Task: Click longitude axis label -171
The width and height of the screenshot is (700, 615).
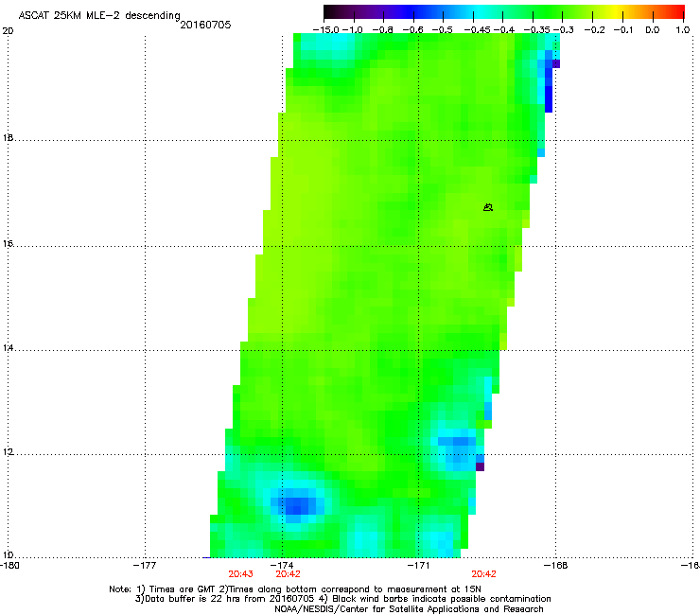Action: click(x=418, y=566)
